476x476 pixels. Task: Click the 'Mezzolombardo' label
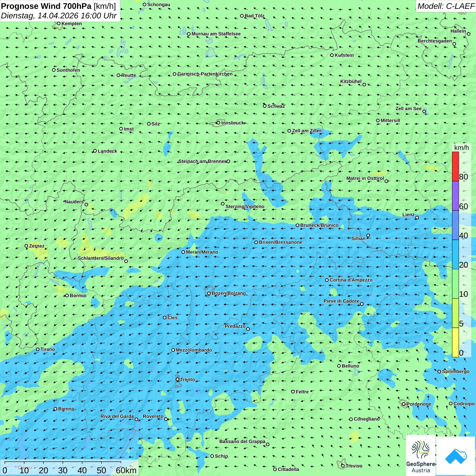194,350
